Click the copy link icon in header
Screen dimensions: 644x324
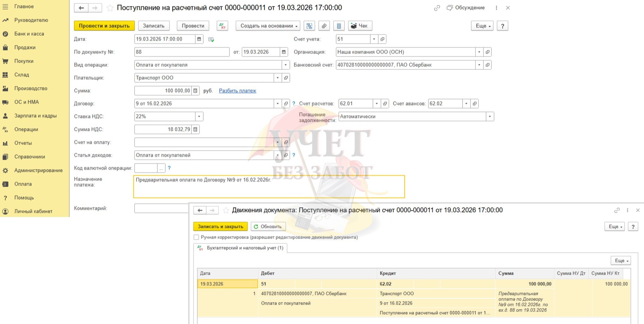point(437,8)
